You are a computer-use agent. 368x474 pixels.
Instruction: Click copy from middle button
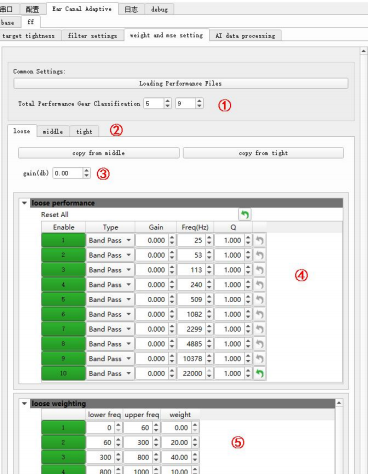99,153
